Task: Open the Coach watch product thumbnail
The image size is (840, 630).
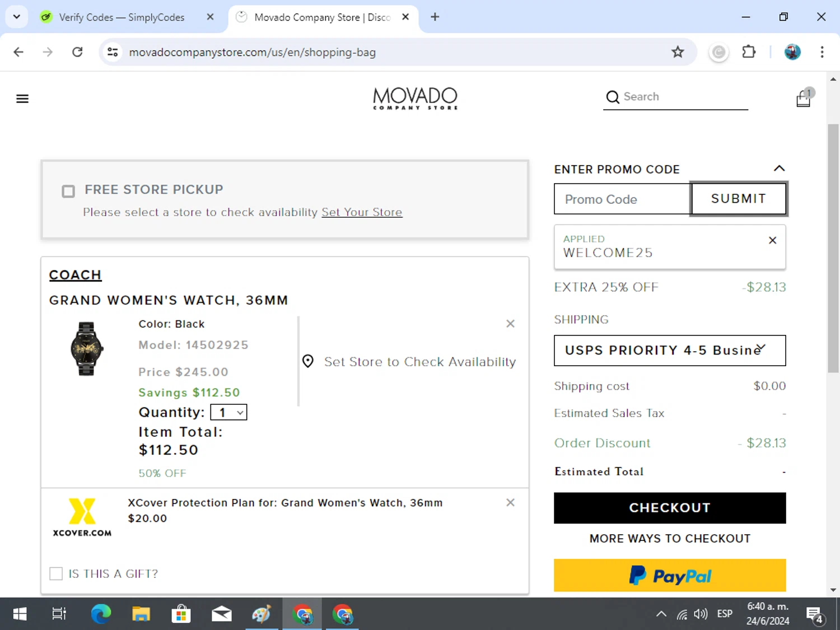Action: (x=87, y=348)
